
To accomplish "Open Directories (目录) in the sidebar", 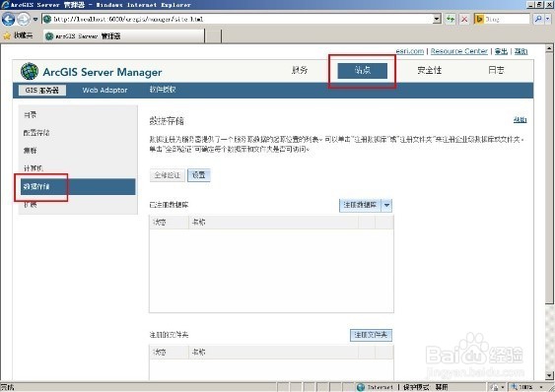I will pyautogui.click(x=30, y=114).
